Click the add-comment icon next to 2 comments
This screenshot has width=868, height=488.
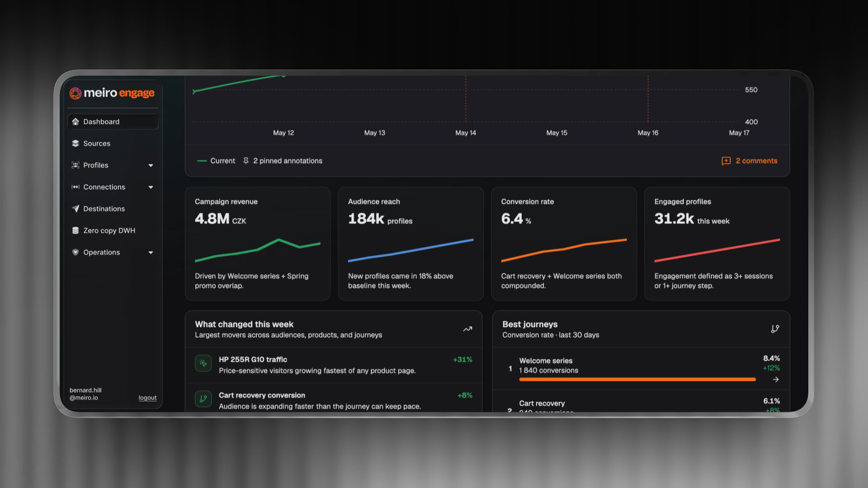726,161
